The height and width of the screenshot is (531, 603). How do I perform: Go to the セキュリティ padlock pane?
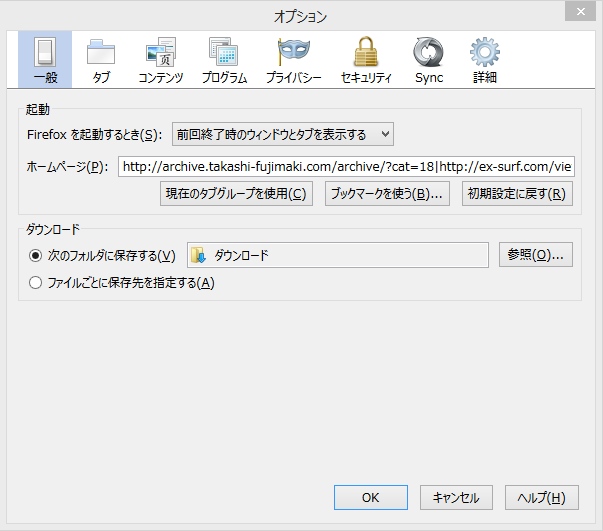pyautogui.click(x=366, y=60)
